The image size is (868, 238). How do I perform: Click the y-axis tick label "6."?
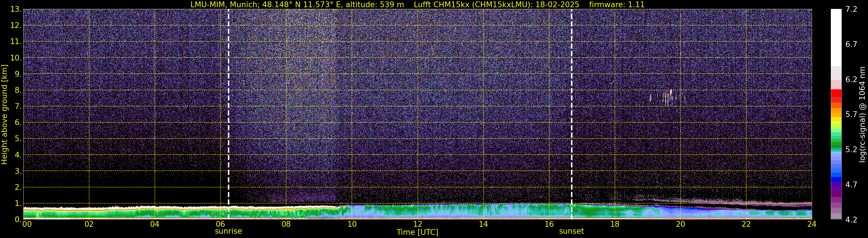(x=18, y=123)
